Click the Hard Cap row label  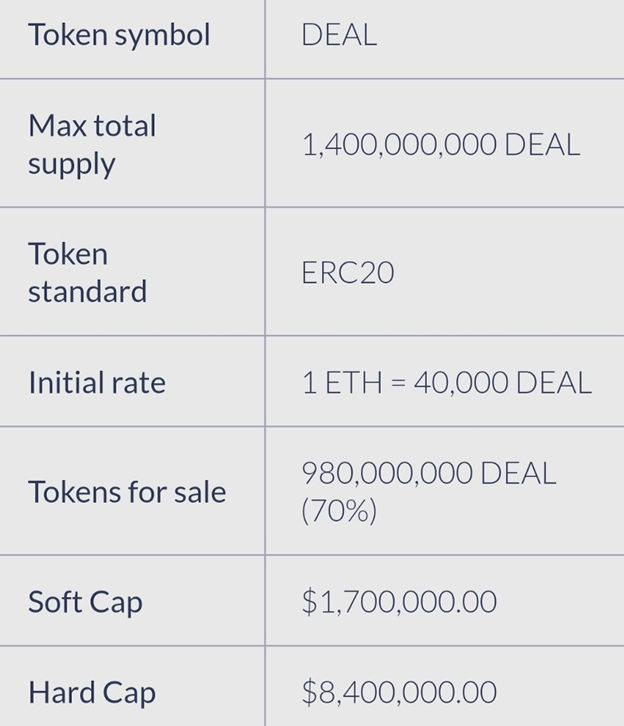point(91,692)
